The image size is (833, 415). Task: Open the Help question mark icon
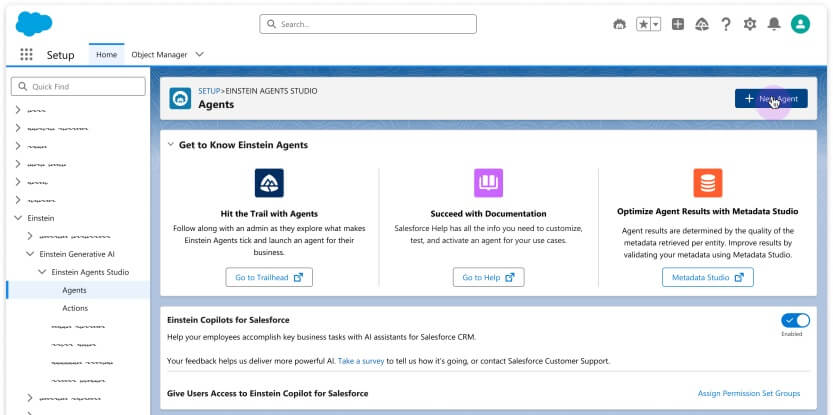726,24
